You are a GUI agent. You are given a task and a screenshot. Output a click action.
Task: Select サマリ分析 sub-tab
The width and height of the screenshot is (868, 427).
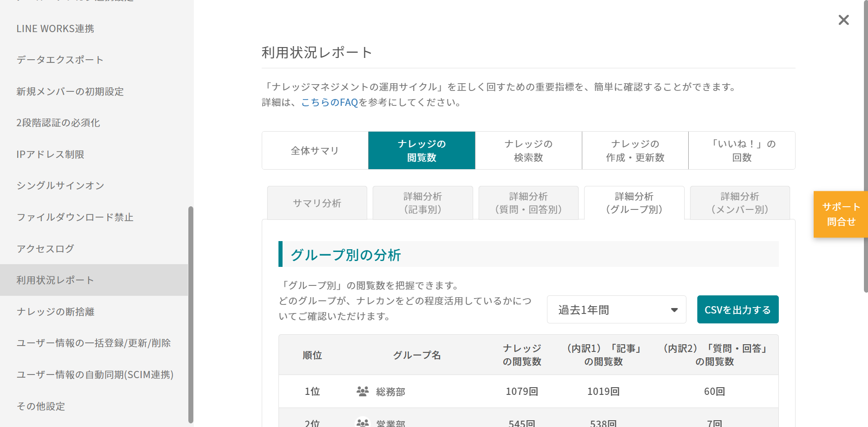pos(317,203)
